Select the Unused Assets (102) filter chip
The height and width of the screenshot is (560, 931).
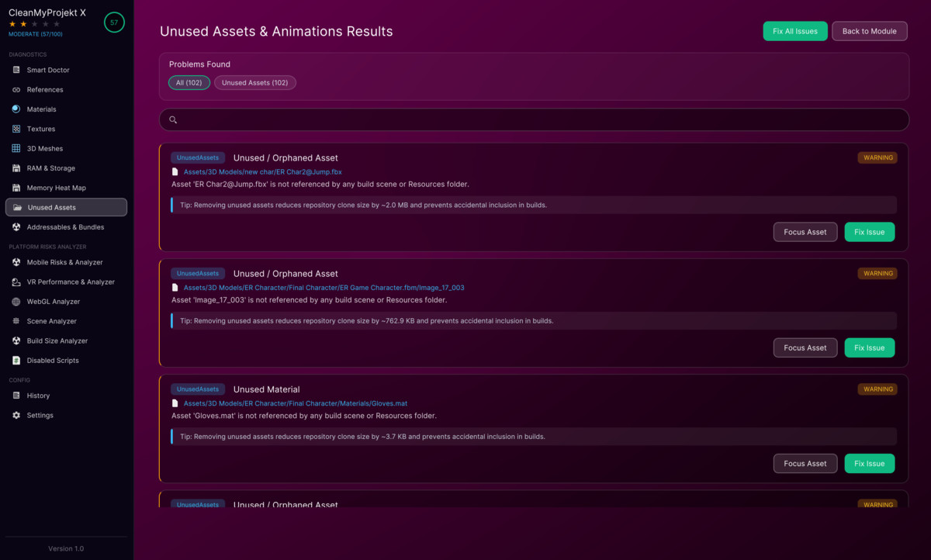point(255,83)
